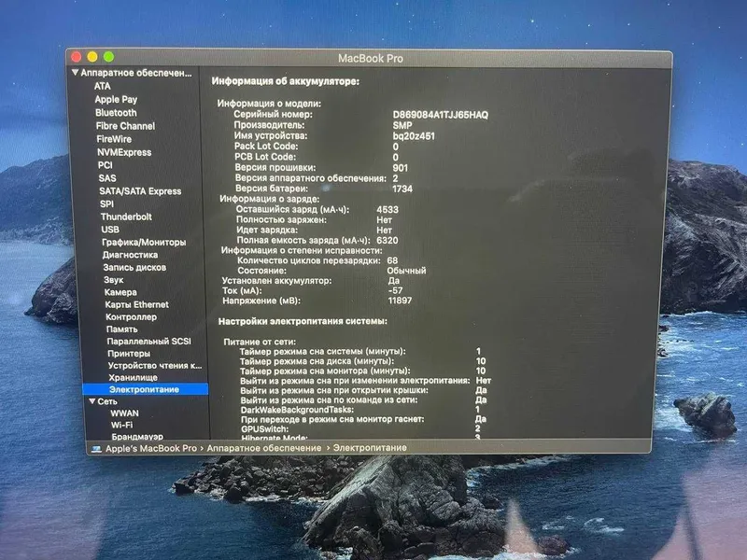The width and height of the screenshot is (747, 560).
Task: Click the voltage value 11897
Action: pos(401,301)
